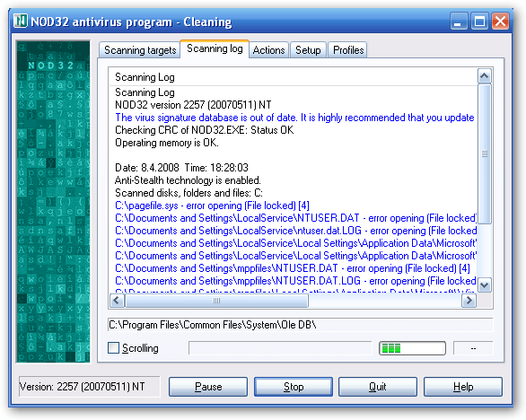Click the 'NOD32 version 2257 (20070511) NT' line
Image resolution: width=526 pixels, height=420 pixels.
point(193,105)
